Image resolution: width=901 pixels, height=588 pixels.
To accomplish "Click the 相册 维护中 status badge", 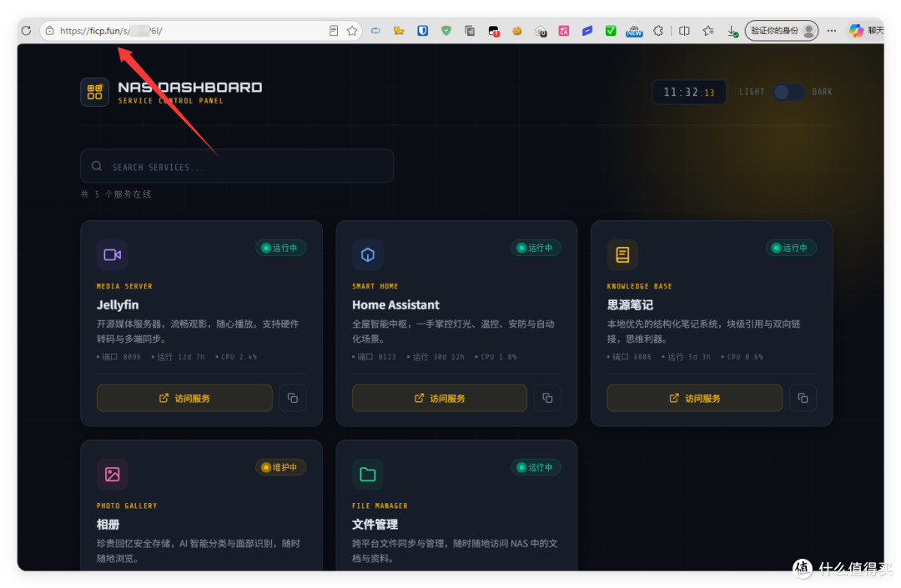I will (x=280, y=467).
